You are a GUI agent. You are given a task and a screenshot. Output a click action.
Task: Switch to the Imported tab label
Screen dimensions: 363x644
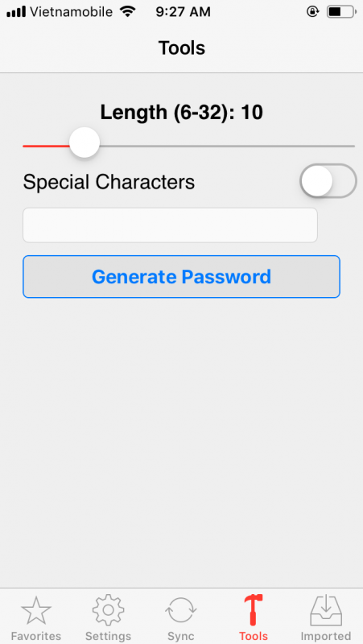click(x=326, y=636)
